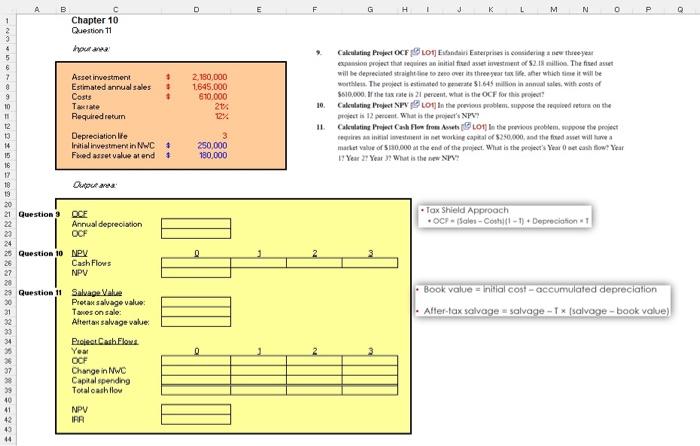Screen dimensions: 700x446
Task: Select the Tax rate cell showing 21%
Action: 221,106
